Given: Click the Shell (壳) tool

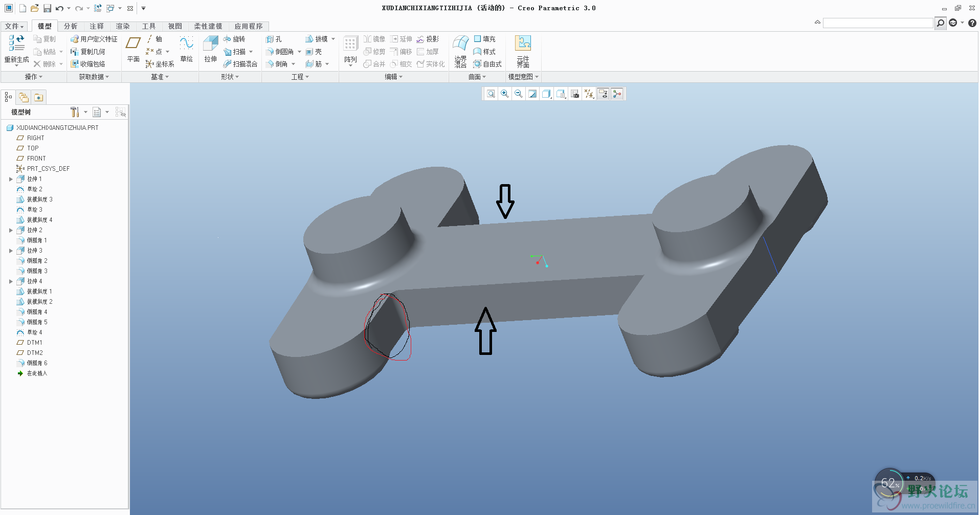Looking at the screenshot, I should click(314, 52).
